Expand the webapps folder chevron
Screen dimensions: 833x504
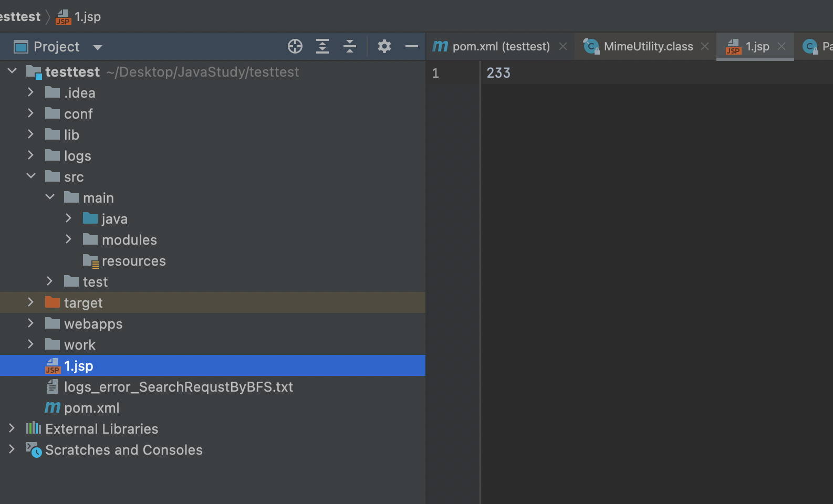[30, 323]
